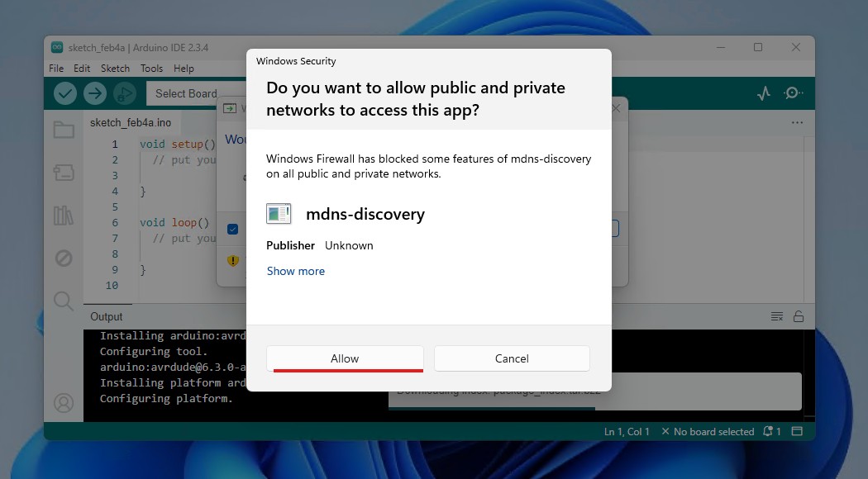Open the Library Manager books icon
Viewport: 868px width, 479px height.
pos(64,216)
